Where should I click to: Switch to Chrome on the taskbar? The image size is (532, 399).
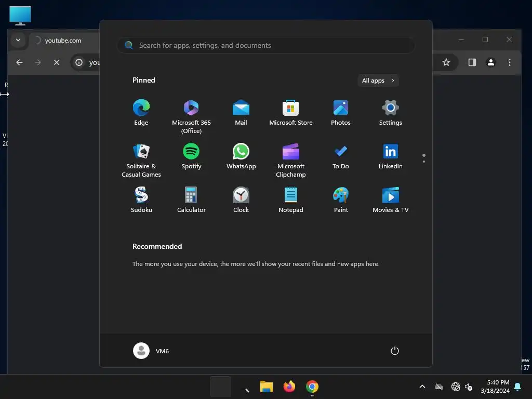pyautogui.click(x=312, y=387)
